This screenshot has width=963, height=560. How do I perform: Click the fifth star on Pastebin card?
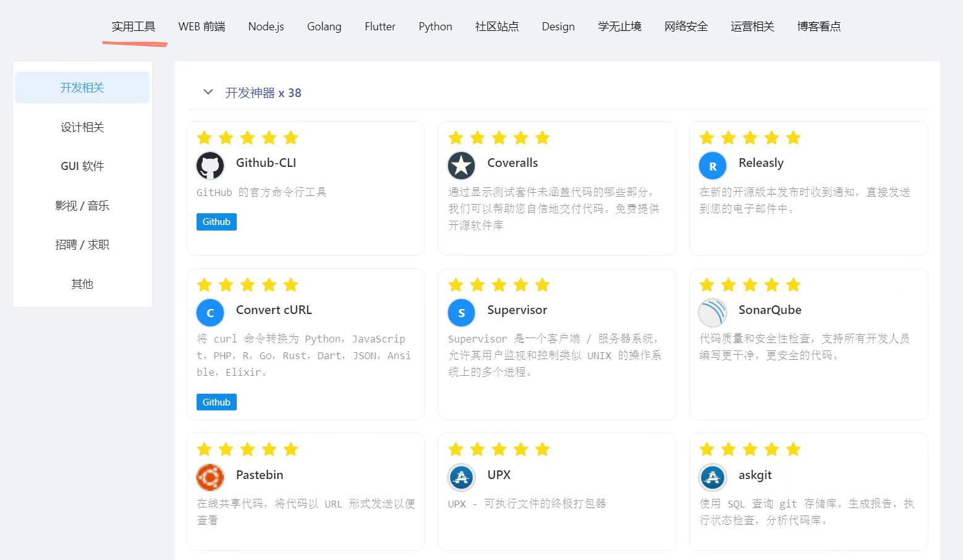(x=291, y=449)
